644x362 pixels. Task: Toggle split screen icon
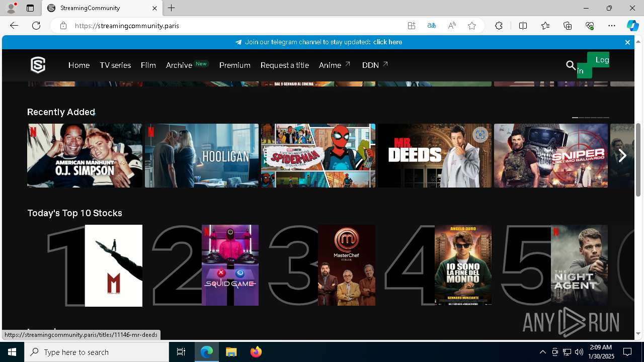523,26
